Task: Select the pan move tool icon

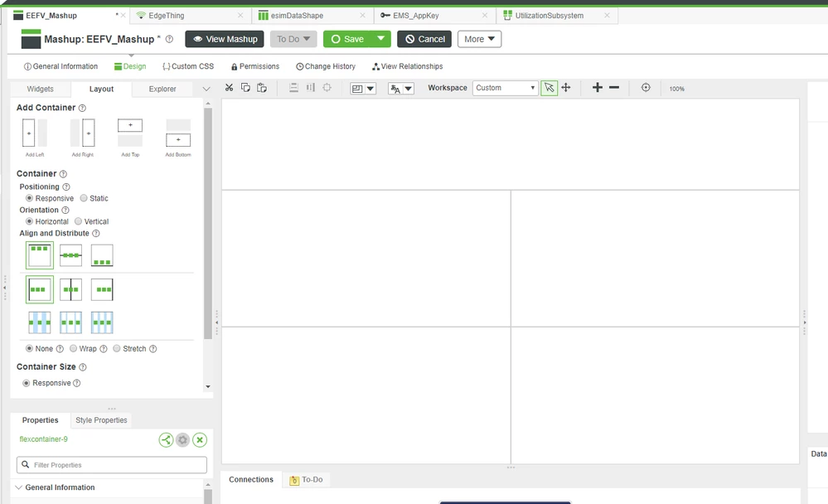Action: 566,88
